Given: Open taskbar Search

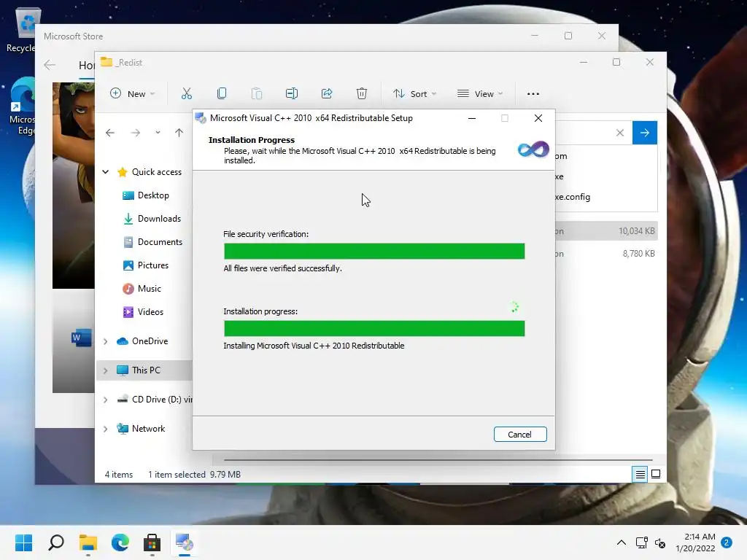Looking at the screenshot, I should click(x=56, y=542).
